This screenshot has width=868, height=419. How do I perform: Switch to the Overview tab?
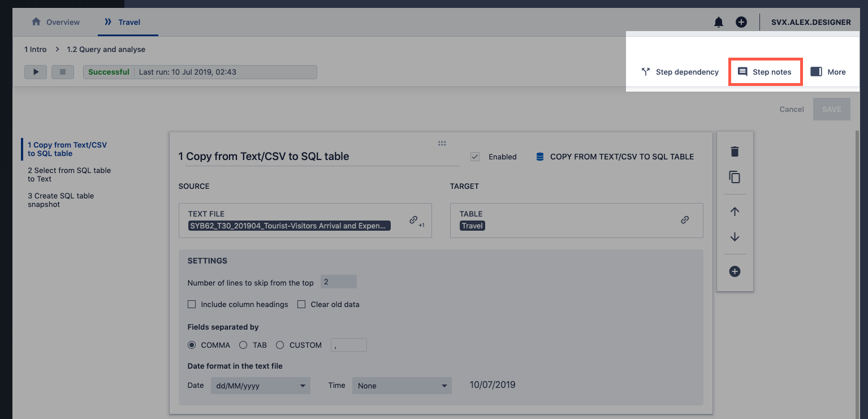pyautogui.click(x=55, y=22)
